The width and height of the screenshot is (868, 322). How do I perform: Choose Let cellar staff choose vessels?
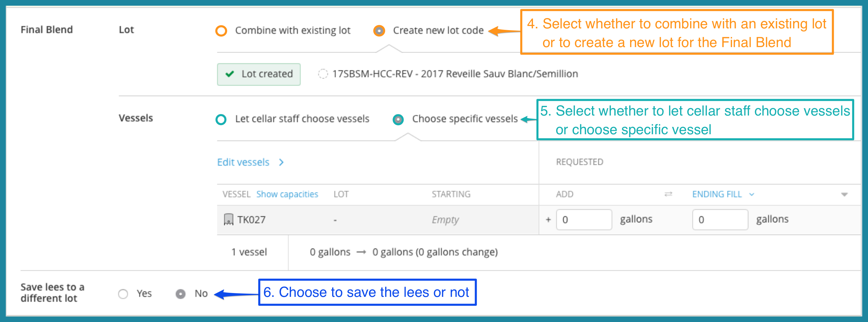(x=221, y=119)
